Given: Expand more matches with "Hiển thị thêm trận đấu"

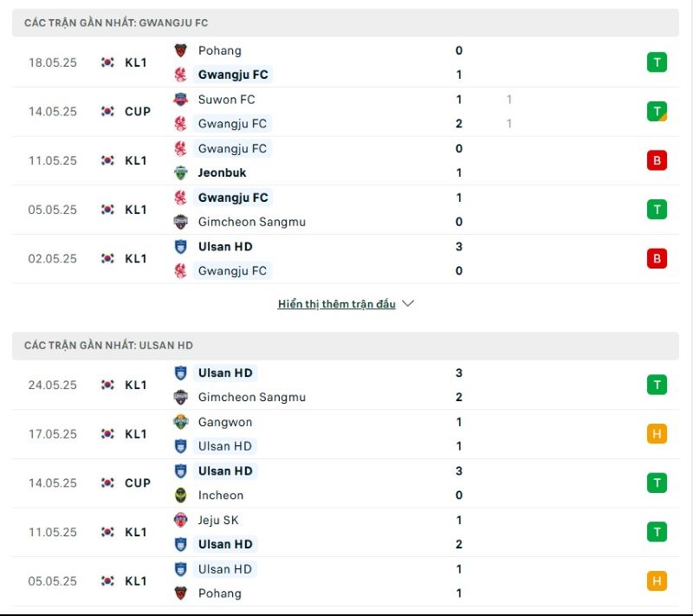Looking at the screenshot, I should 336,304.
